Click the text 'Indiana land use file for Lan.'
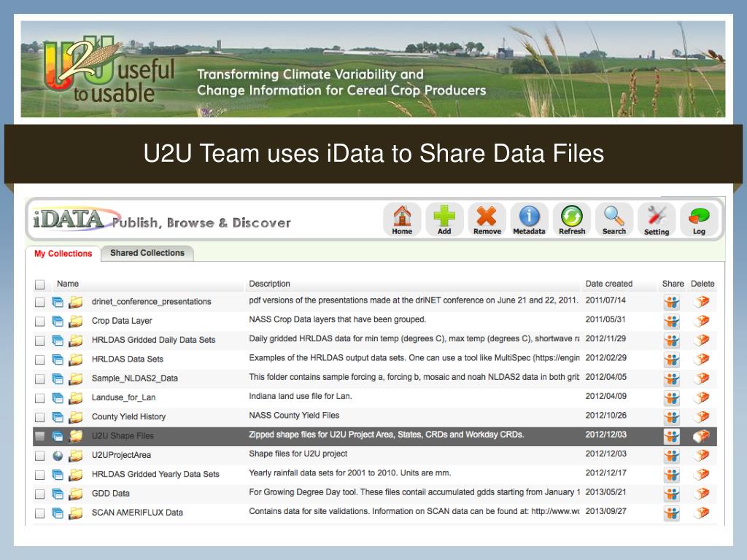Image resolution: width=747 pixels, height=560 pixels. (x=300, y=396)
